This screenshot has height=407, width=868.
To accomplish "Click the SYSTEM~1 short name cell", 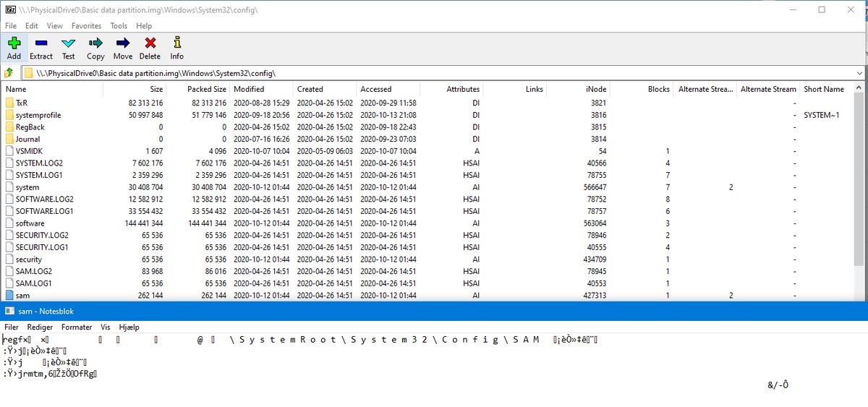I will (x=822, y=115).
